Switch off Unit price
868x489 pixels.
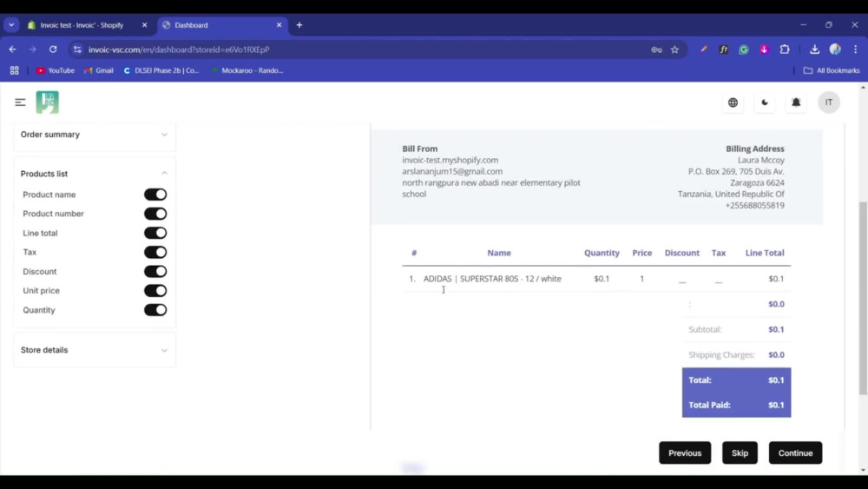[155, 291]
